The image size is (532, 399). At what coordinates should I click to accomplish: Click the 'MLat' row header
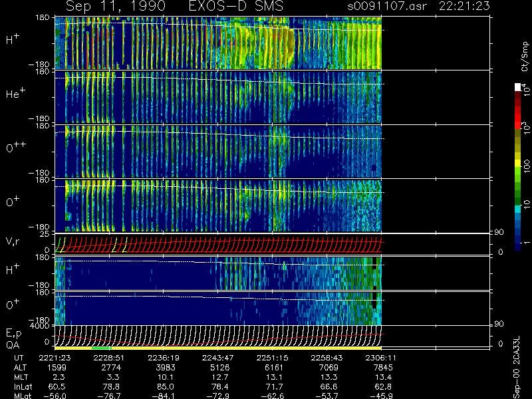coord(23,396)
